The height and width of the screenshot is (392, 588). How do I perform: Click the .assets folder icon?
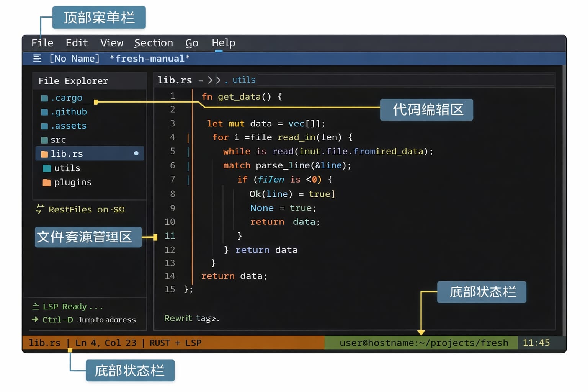pos(44,126)
